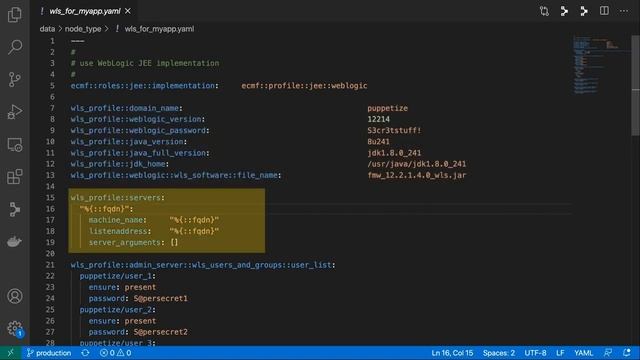Open the Manage gear settings menu
The height and width of the screenshot is (360, 640).
point(15,328)
